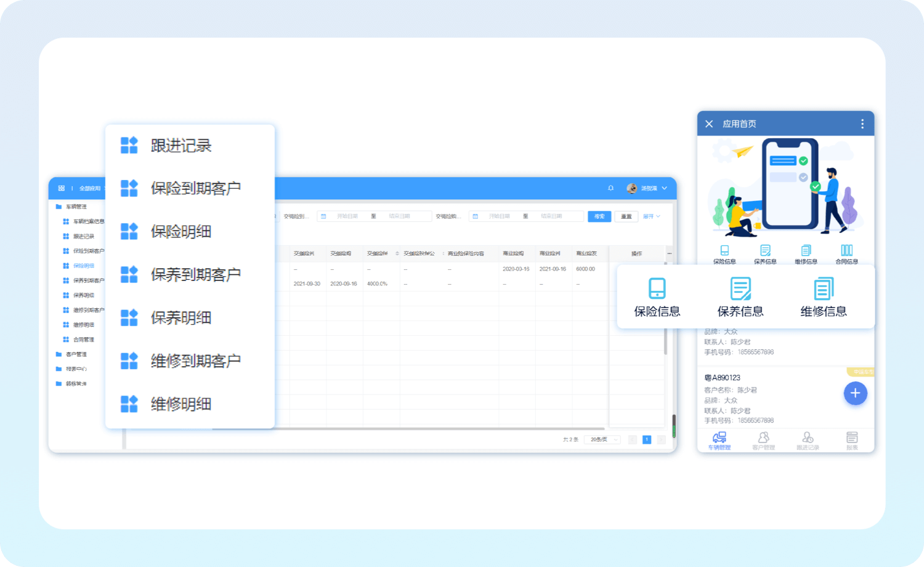Click the table column settings ellipsis icon
Viewport: 924px width, 567px height.
669,253
